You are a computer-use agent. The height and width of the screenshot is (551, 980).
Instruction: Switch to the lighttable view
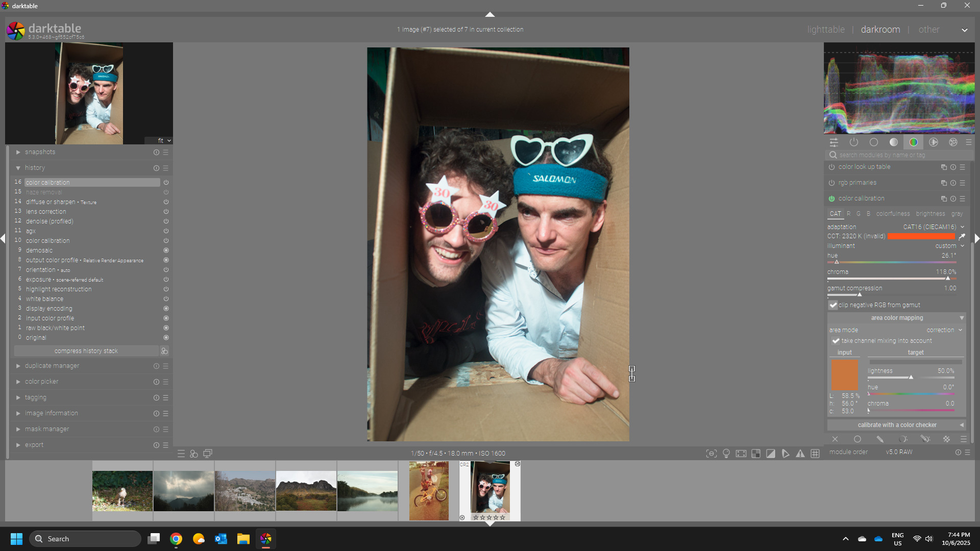pos(825,30)
